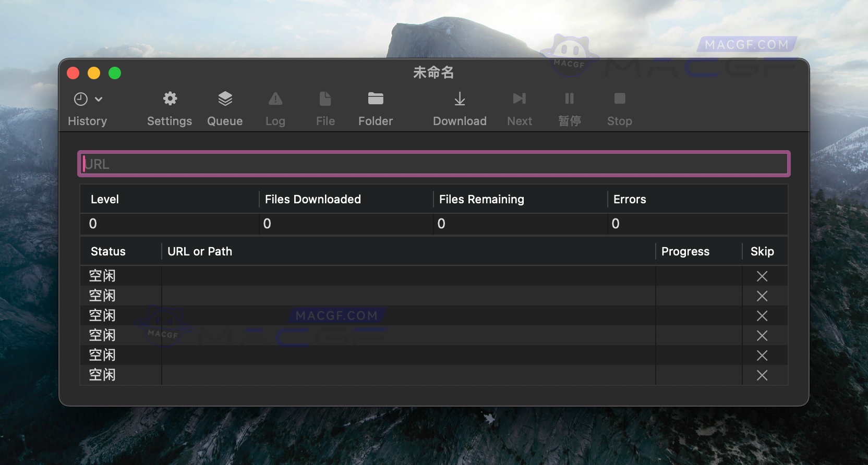868x465 pixels.
Task: Click the Errors value 0
Action: [616, 224]
